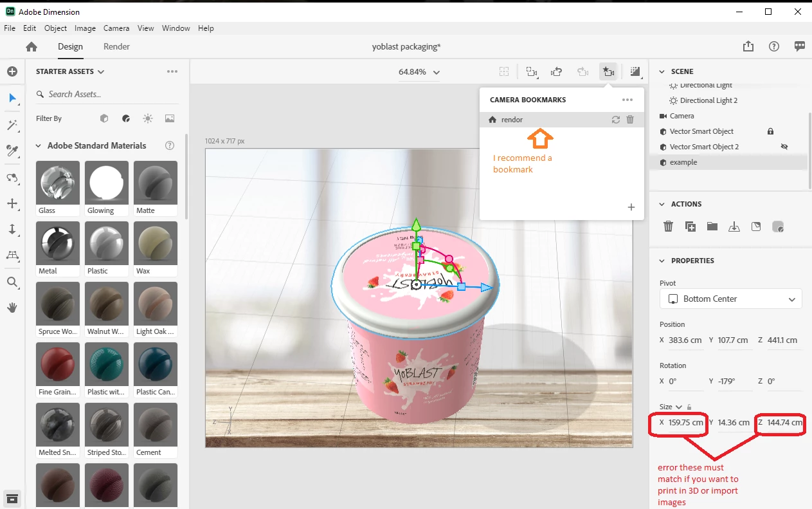
Task: Click the Frame all camera icon
Action: [x=532, y=72]
